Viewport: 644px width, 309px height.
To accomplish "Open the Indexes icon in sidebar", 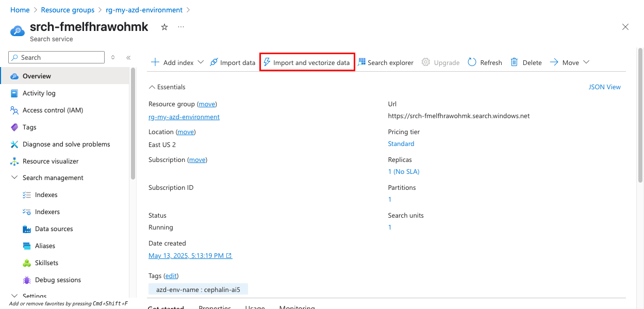I will click(27, 195).
